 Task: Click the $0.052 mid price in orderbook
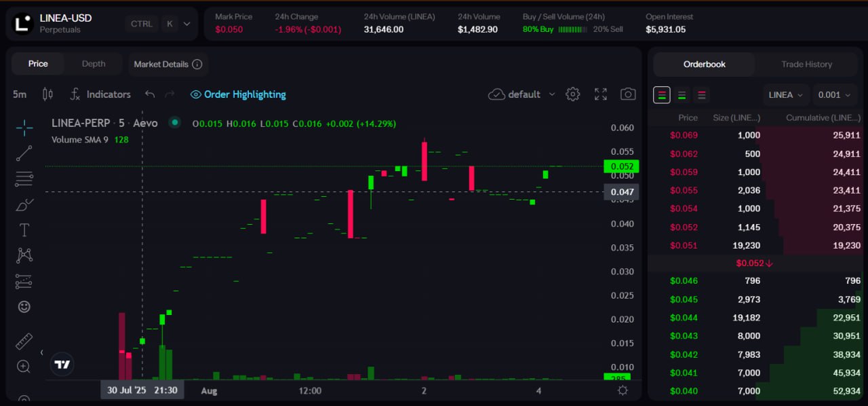click(x=755, y=263)
